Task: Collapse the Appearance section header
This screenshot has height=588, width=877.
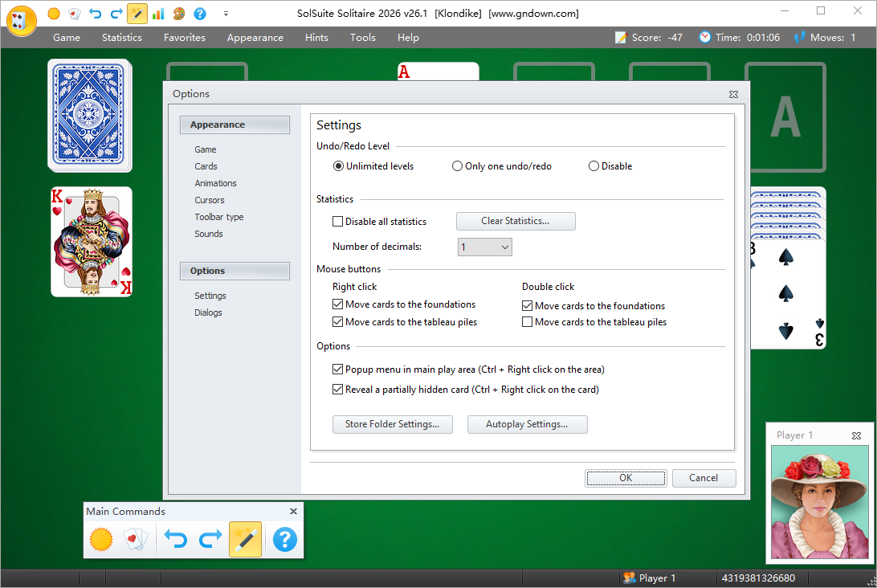Action: [235, 125]
